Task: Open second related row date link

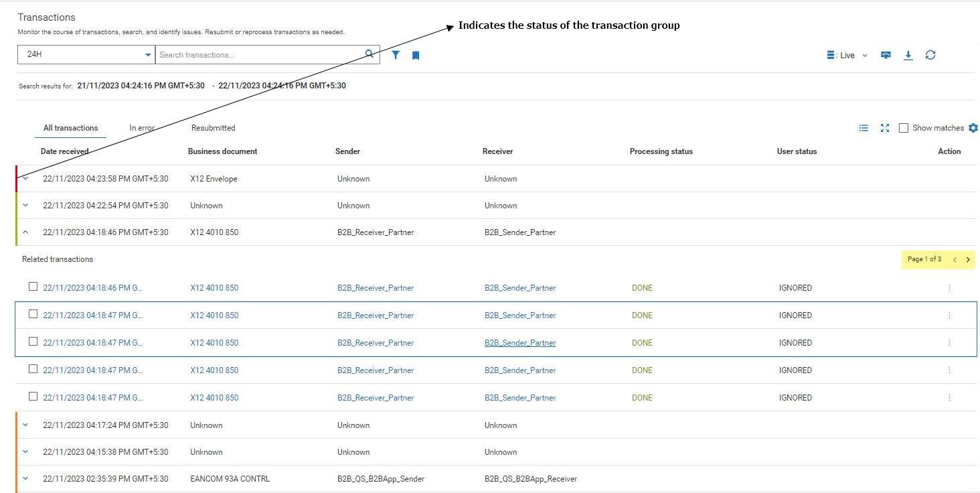Action: click(93, 315)
